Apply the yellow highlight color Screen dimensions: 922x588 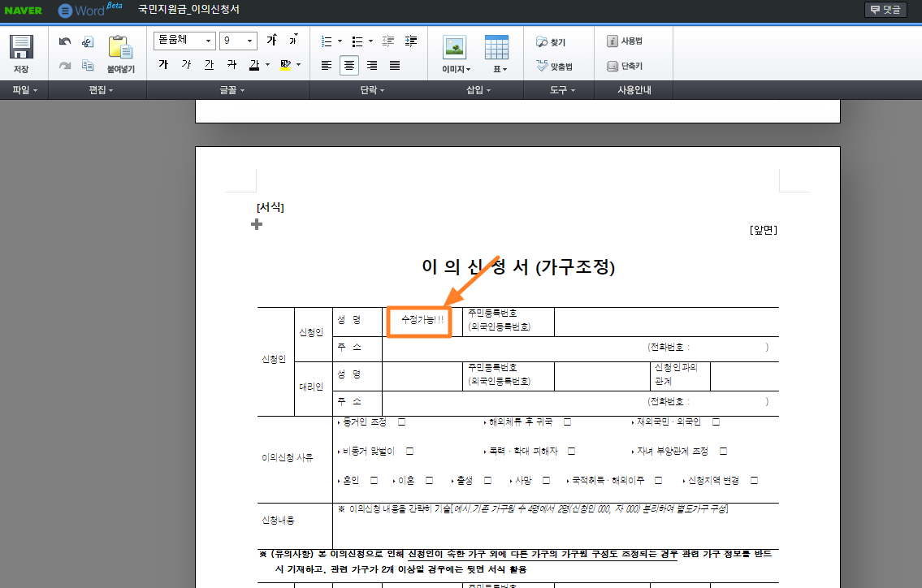pos(286,64)
